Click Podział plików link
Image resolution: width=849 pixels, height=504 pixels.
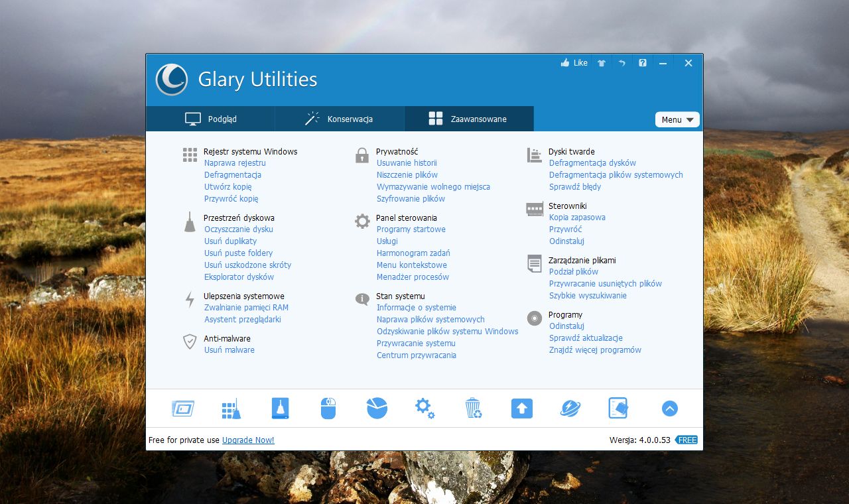[574, 271]
